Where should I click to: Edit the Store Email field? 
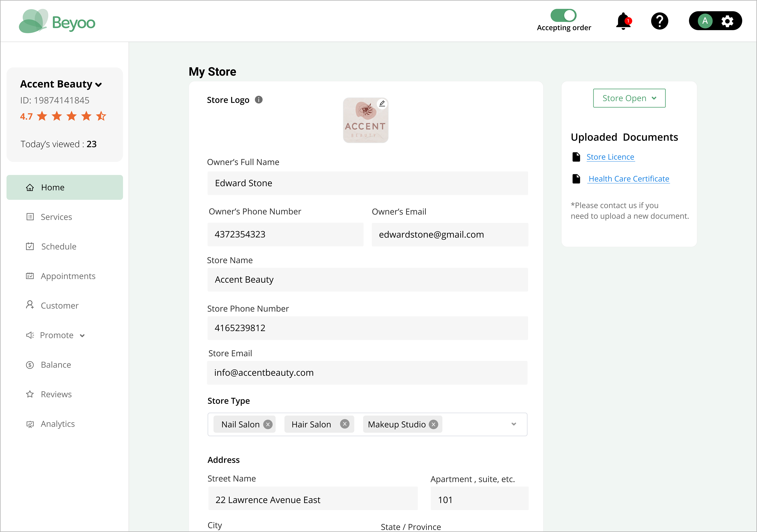point(367,372)
